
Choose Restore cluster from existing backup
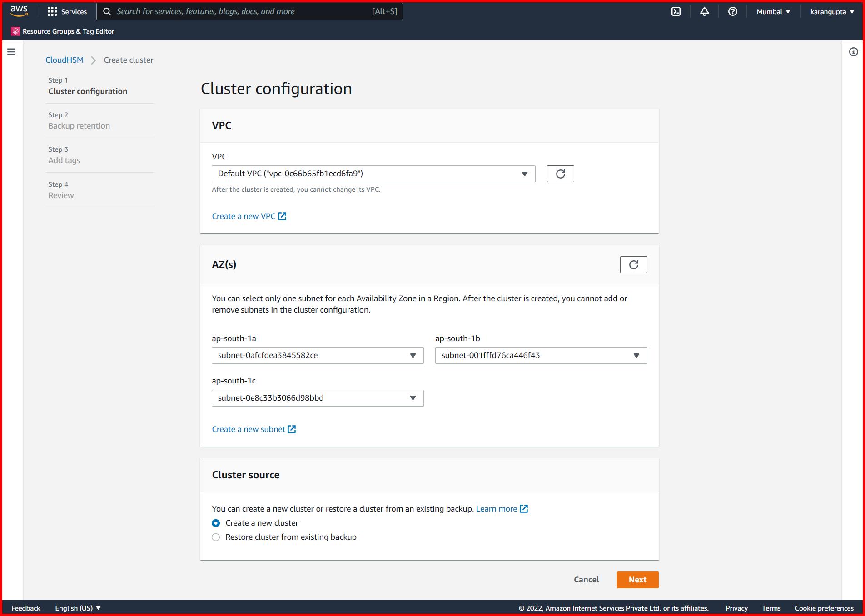click(216, 537)
